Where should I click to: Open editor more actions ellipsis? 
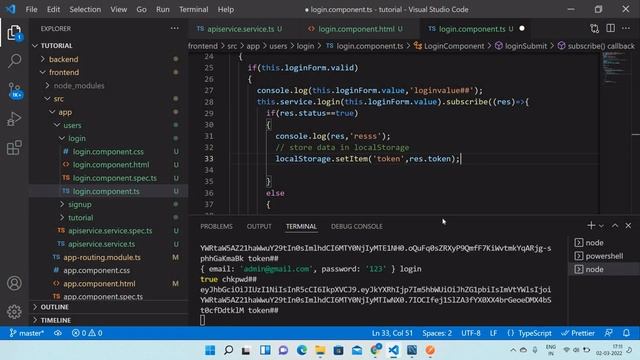626,28
